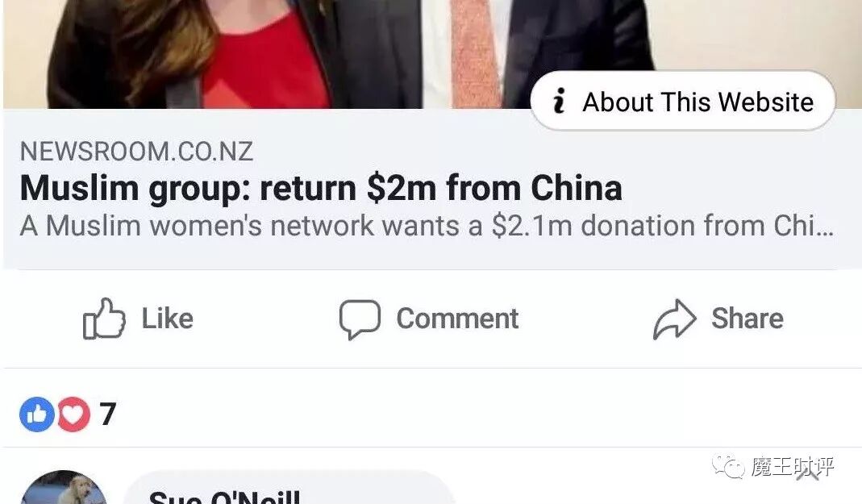Viewport: 862px width, 504px height.
Task: Click the thumbs-up Like icon
Action: [x=104, y=319]
